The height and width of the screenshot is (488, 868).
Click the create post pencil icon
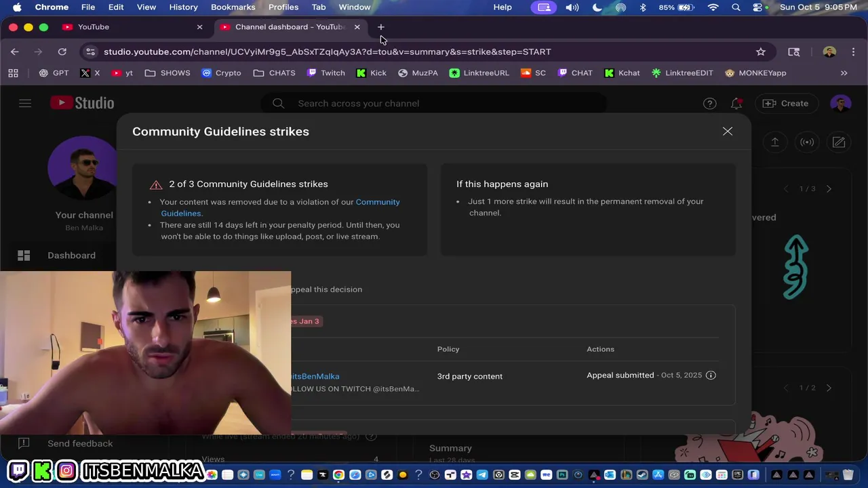[x=839, y=142]
